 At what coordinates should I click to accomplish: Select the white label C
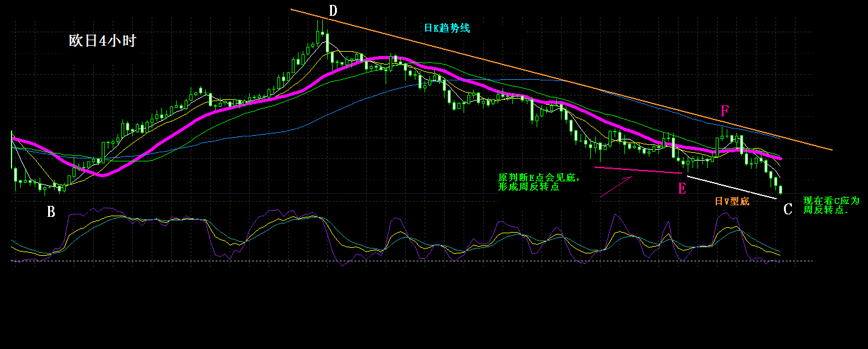click(788, 210)
